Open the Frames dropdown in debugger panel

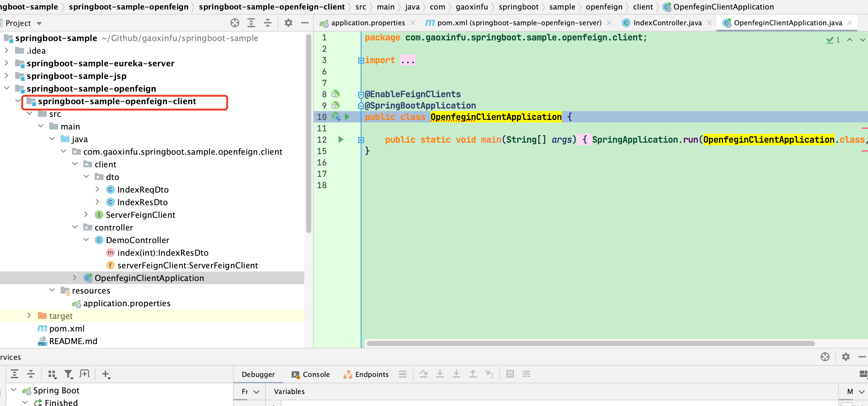click(x=249, y=391)
